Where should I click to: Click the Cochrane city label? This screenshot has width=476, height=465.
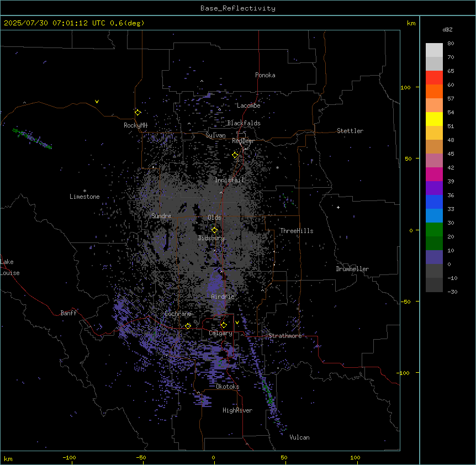(178, 314)
